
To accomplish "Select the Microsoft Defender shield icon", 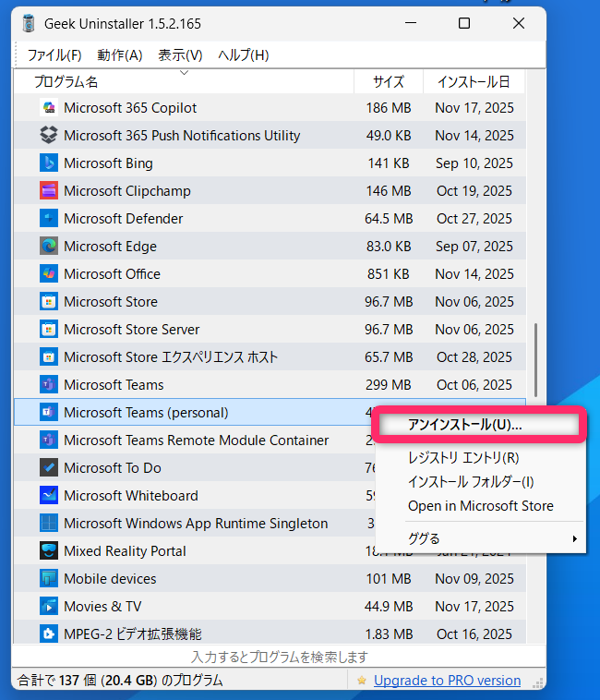I will click(49, 219).
